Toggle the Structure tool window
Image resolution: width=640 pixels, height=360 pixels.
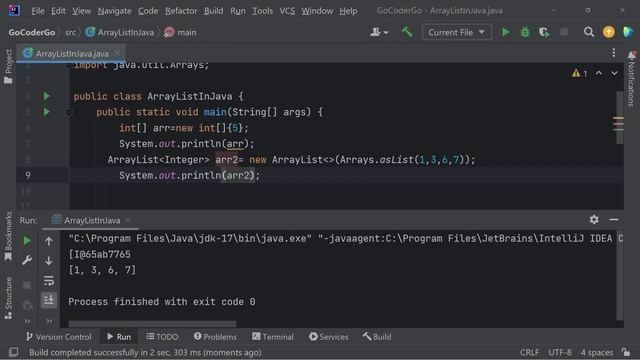(x=8, y=298)
